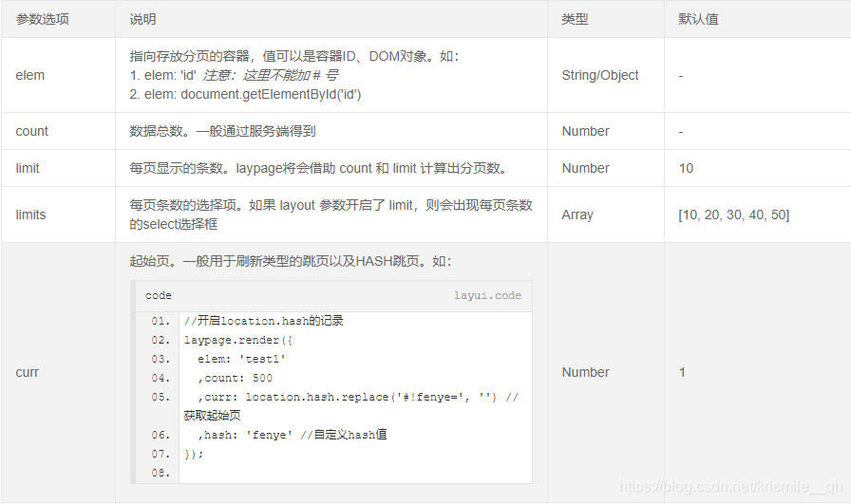851x504 pixels.
Task: Click the 默认值 column header
Action: coord(698,20)
